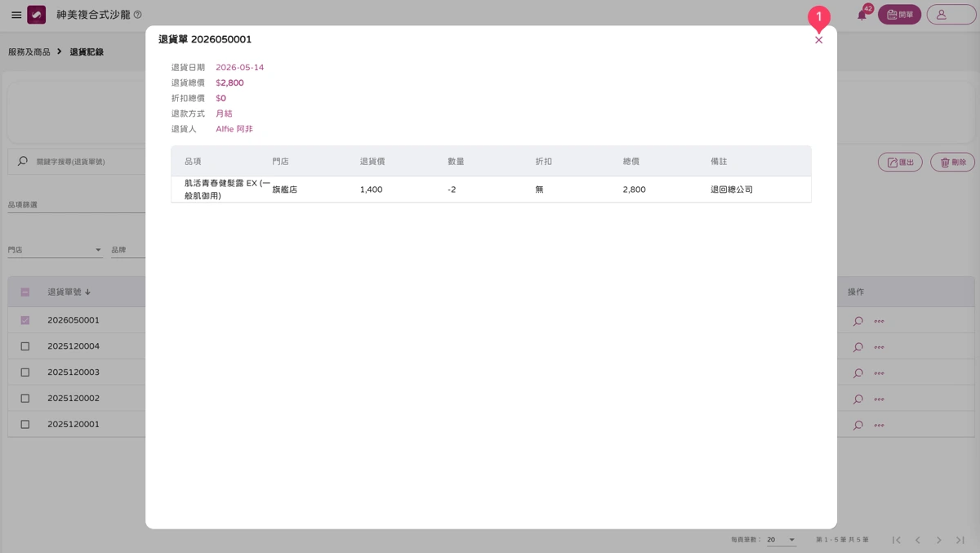The image size is (980, 553).
Task: Go to the last page
Action: 960,540
